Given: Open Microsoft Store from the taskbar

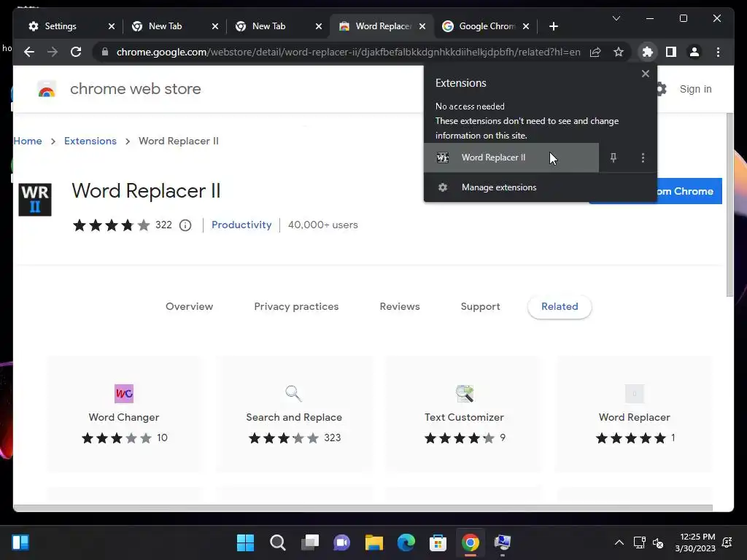Looking at the screenshot, I should click(x=438, y=542).
